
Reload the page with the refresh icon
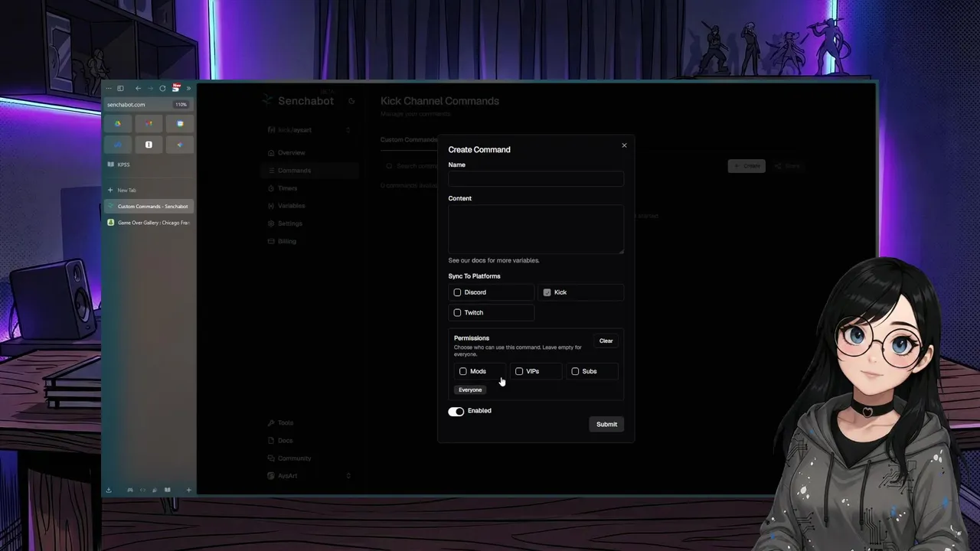162,88
